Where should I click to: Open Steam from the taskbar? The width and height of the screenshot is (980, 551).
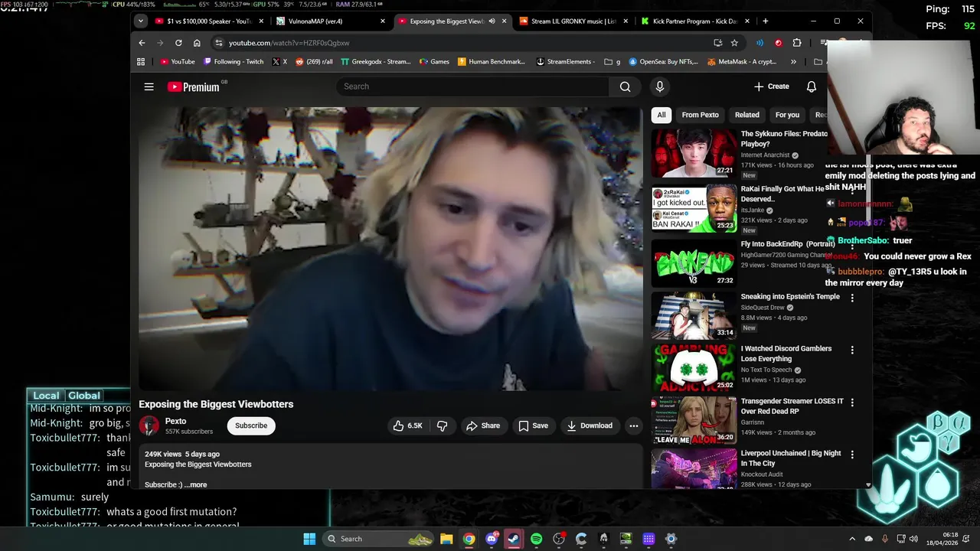(x=514, y=539)
